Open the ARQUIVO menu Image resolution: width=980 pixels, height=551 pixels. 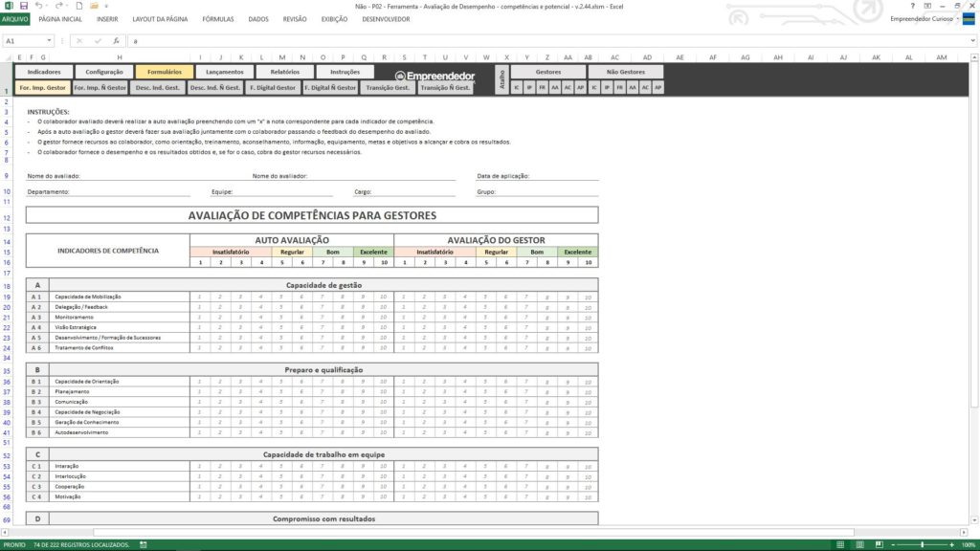[15, 18]
